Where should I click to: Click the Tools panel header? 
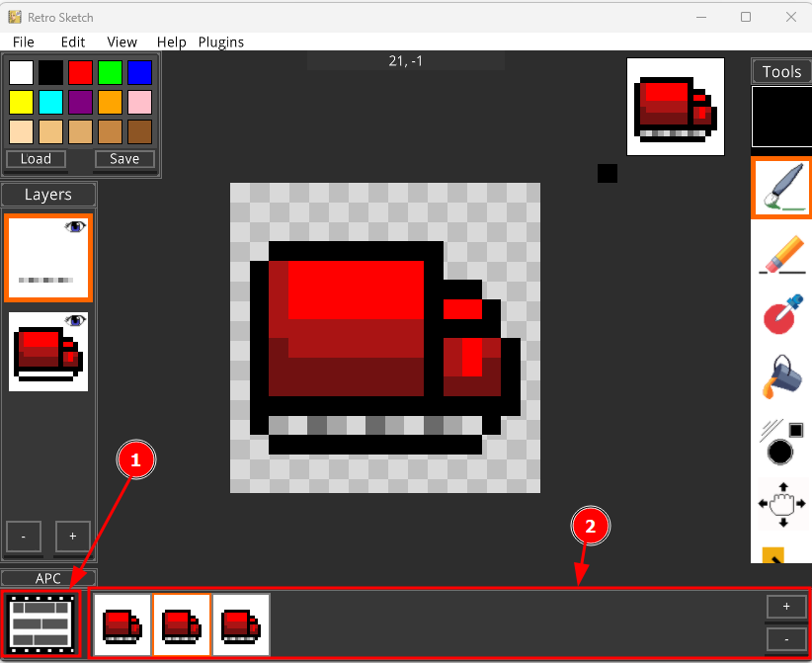coord(781,71)
